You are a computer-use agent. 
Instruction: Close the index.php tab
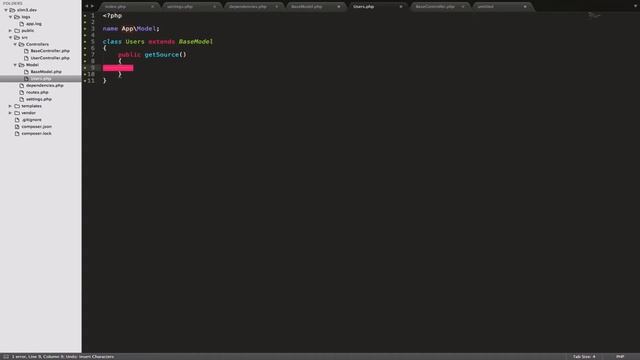pos(153,7)
